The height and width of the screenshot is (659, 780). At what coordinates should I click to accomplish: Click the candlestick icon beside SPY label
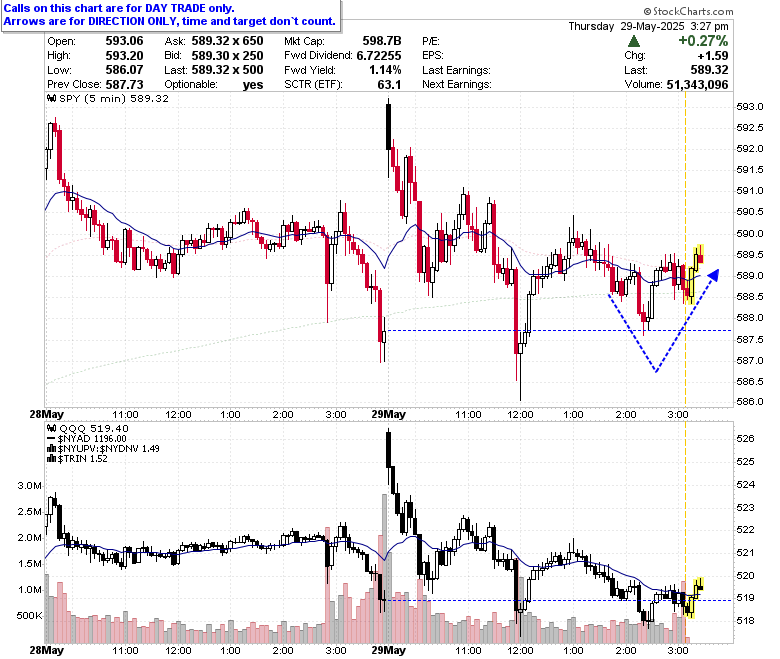pyautogui.click(x=52, y=98)
